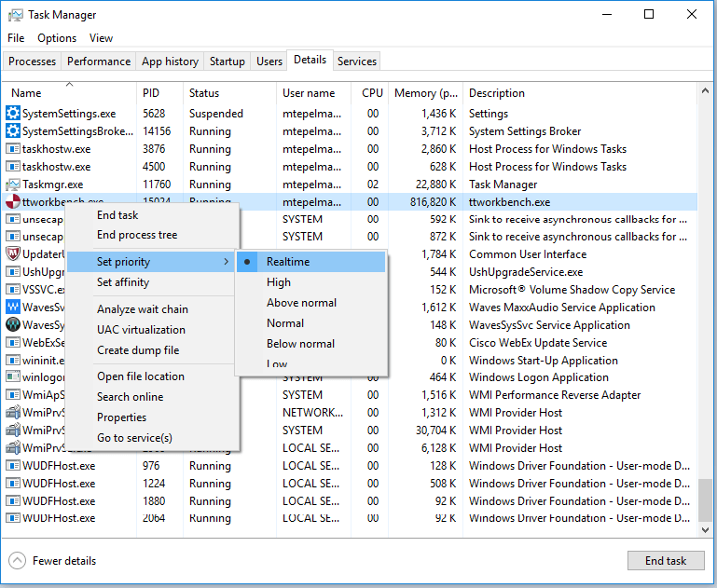The image size is (717, 588).
Task: Click the WUDFHost.exe PID 1224 icon
Action: coord(13,484)
